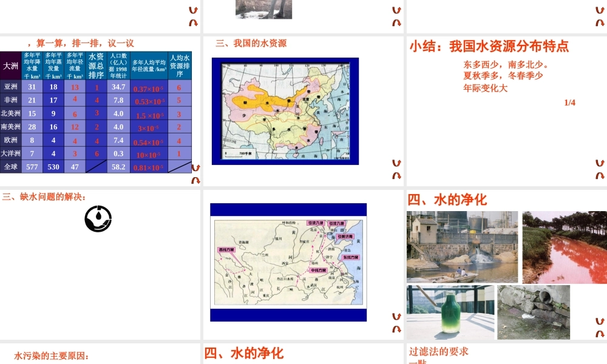The width and height of the screenshot is (607, 364).
Task: Click the upward U-turn arrow on the blank slide above the 小结 slide
Action: pos(600,10)
